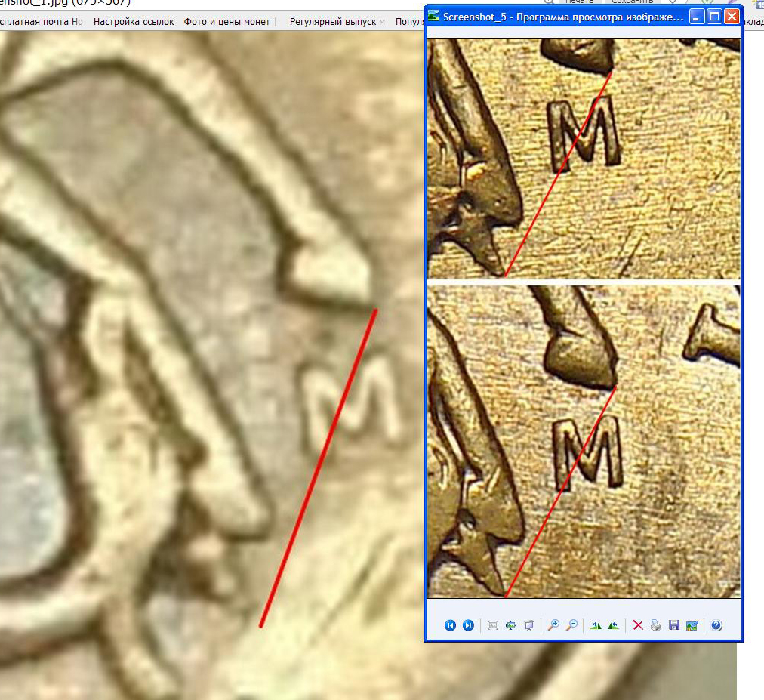Print the image using the printer icon
764x700 pixels.
(656, 625)
